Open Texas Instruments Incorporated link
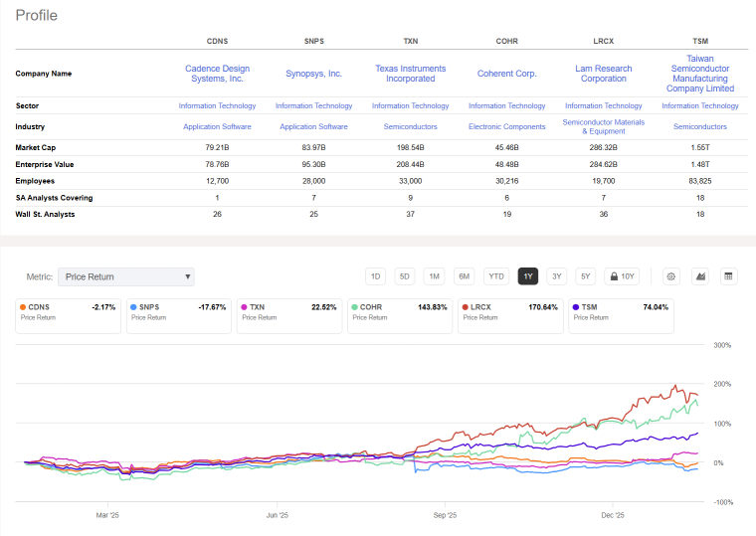 (410, 74)
